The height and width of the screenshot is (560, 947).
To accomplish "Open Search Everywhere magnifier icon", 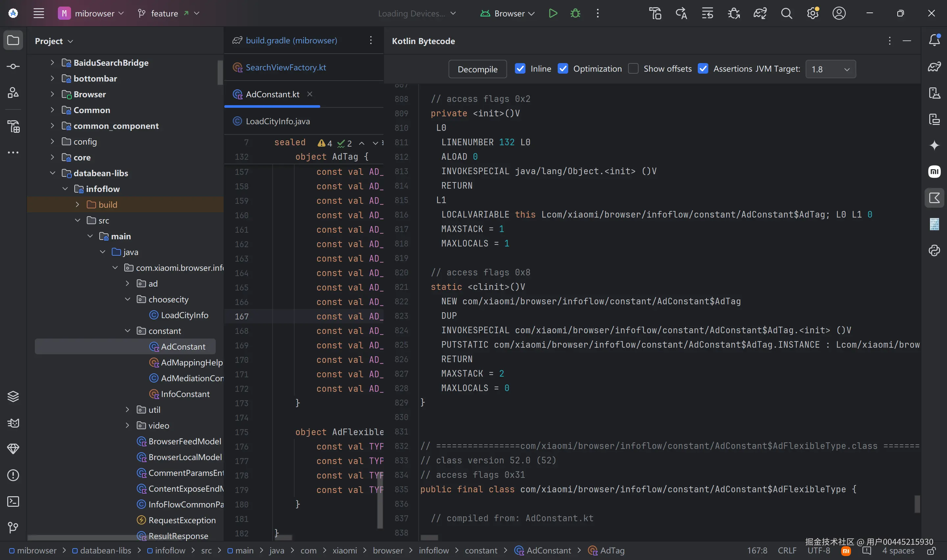I will coord(786,13).
